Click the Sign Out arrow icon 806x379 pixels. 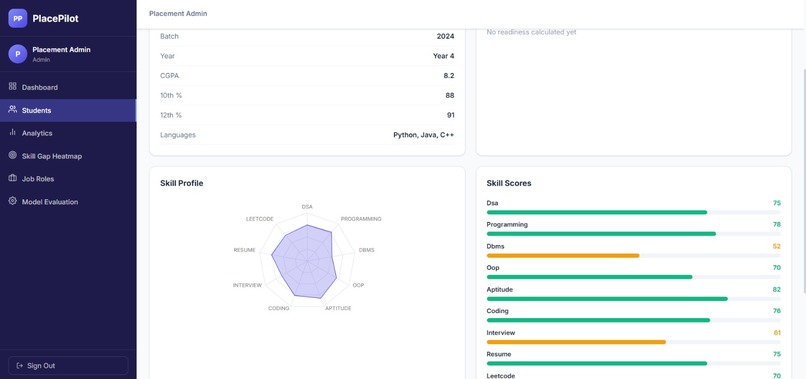[20, 366]
